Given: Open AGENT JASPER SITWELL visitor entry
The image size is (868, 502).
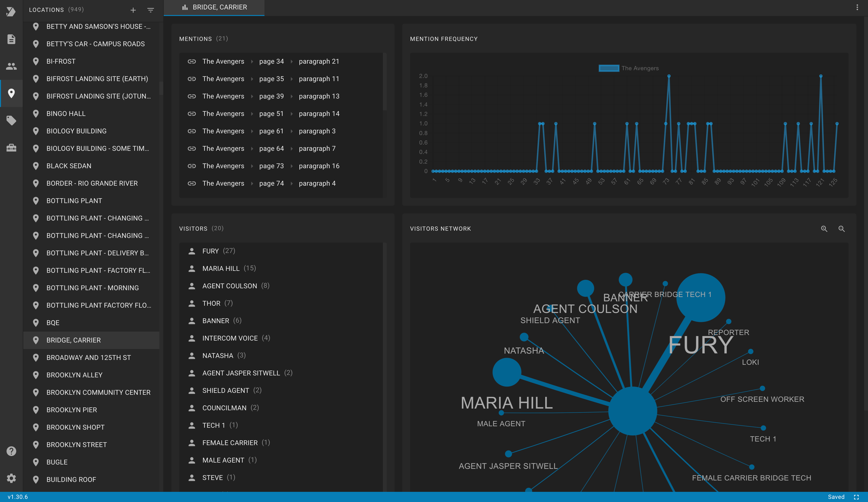Looking at the screenshot, I should (x=281, y=373).
